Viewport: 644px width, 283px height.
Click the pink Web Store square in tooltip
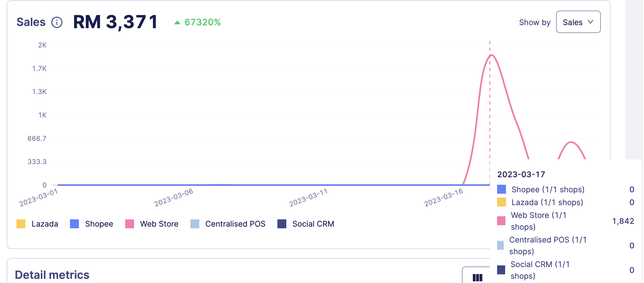click(501, 221)
